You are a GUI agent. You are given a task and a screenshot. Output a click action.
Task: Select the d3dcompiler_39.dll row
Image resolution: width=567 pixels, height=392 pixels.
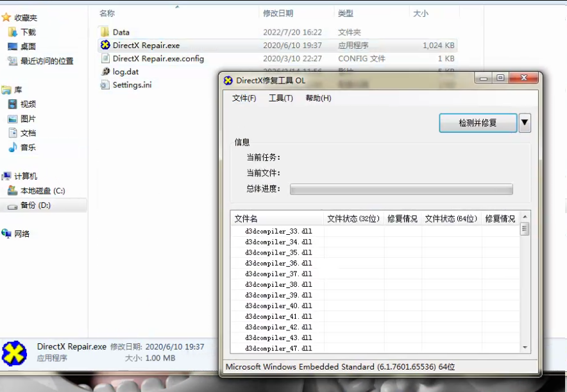pos(375,295)
